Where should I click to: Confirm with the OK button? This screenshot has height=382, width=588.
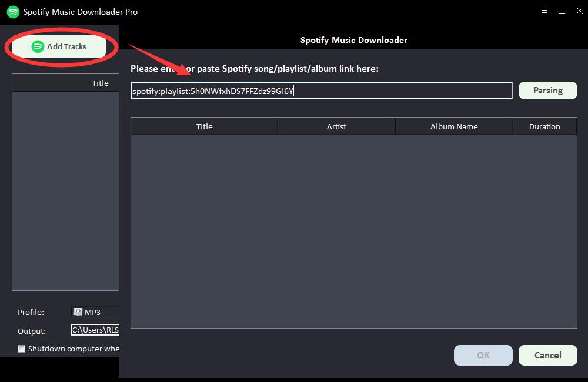click(x=483, y=355)
